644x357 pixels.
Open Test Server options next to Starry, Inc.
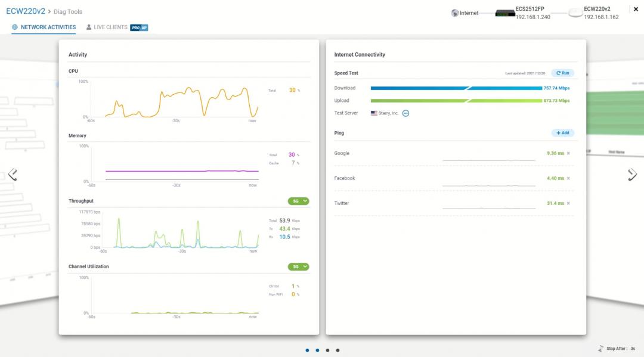point(406,113)
